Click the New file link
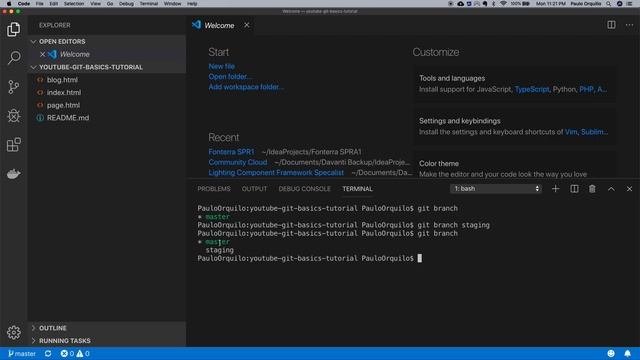Screen dimensions: 640x360 (222, 66)
